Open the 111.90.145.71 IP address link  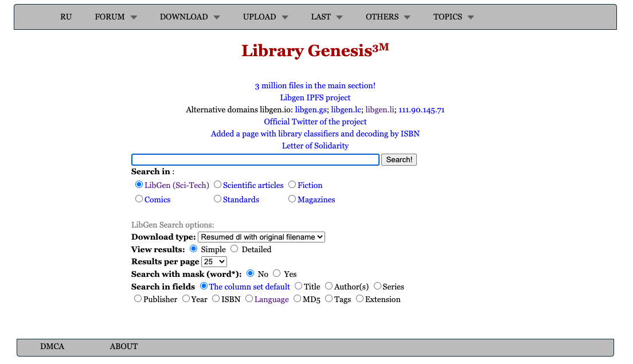pos(421,109)
